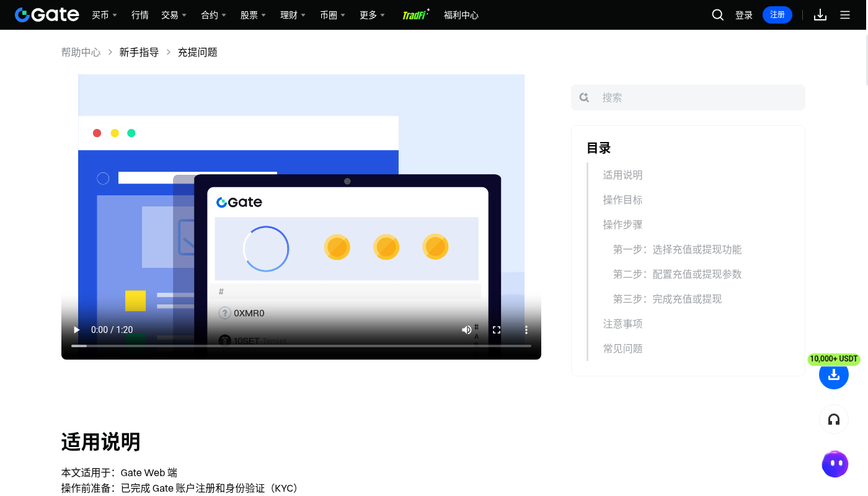Click the 目录 sidebar heading

point(599,148)
